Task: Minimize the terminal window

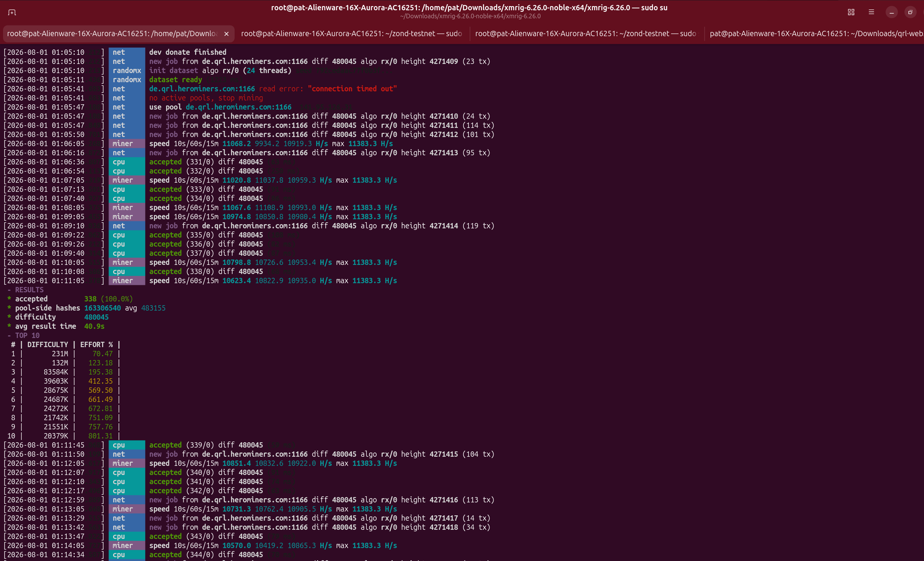Action: (891, 12)
